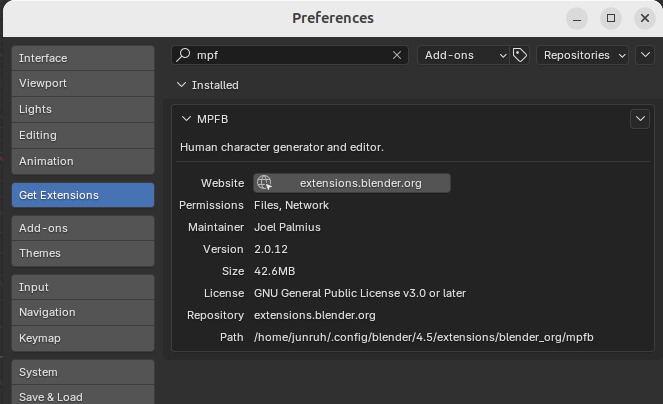The image size is (663, 404).
Task: Select the Editing preferences tab
Action: click(x=83, y=135)
